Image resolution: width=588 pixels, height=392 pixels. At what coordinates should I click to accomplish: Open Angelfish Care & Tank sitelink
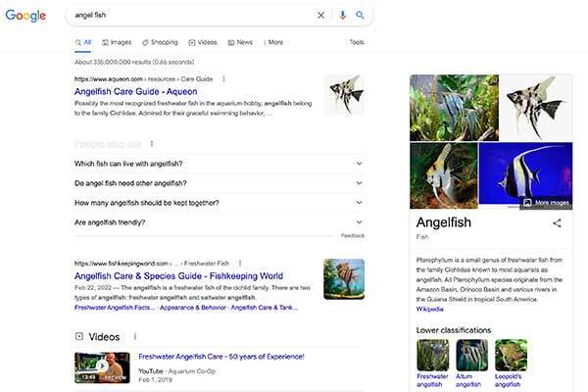(264, 308)
